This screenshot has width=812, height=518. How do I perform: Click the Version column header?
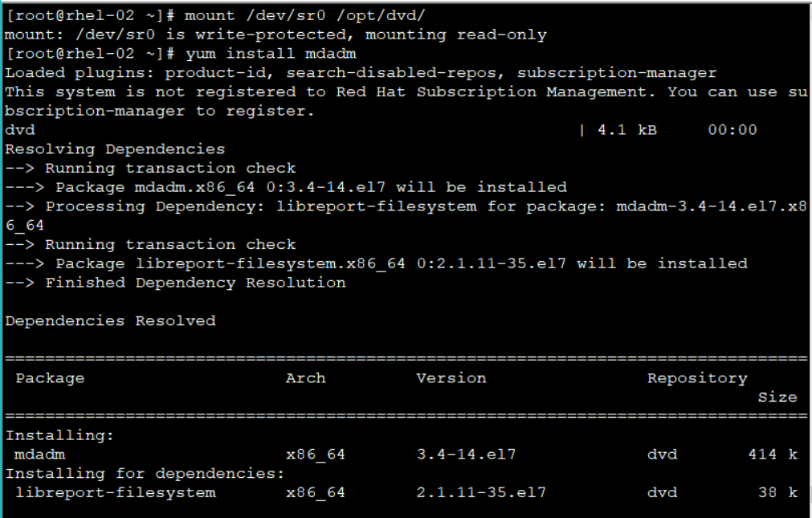[x=451, y=378]
